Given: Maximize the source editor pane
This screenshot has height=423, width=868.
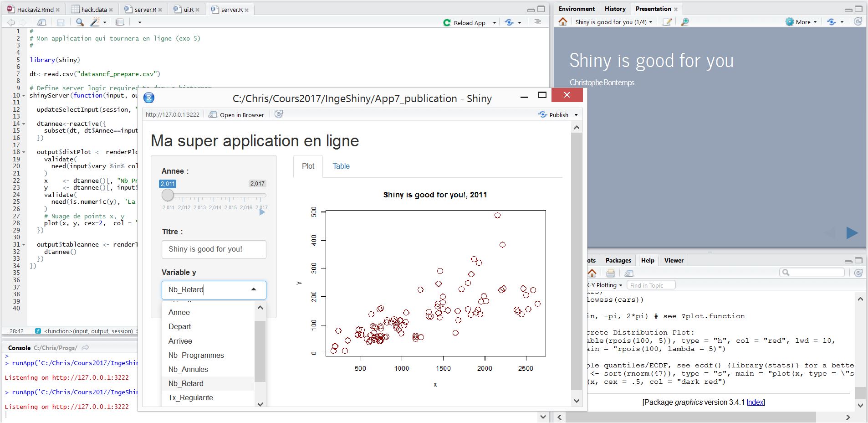Looking at the screenshot, I should click(541, 9).
